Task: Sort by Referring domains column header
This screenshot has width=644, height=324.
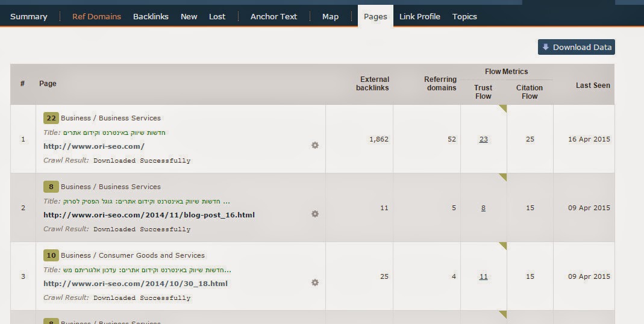Action: tap(440, 83)
